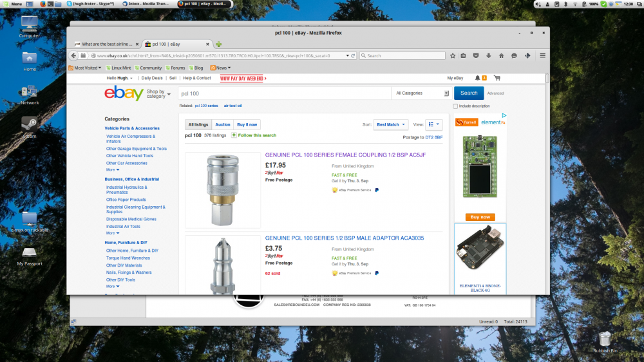
Task: Click the pcl 100 series related search
Action: (206, 106)
